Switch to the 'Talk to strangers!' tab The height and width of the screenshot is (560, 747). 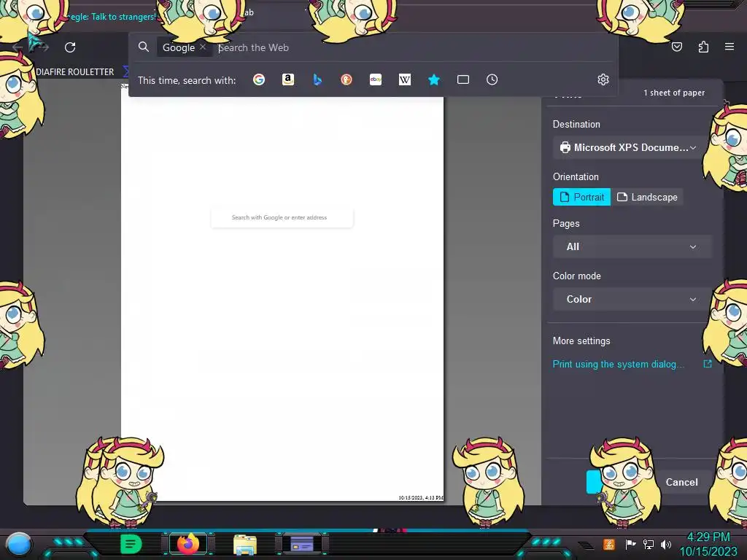tap(111, 17)
